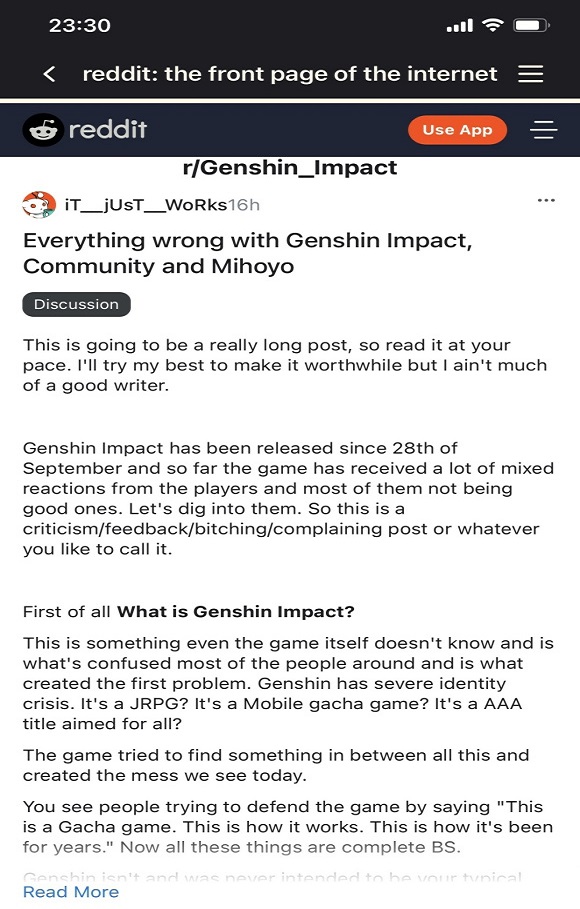Click the reddit wordmark text
Viewport: 580px width, 909px height.
(108, 129)
